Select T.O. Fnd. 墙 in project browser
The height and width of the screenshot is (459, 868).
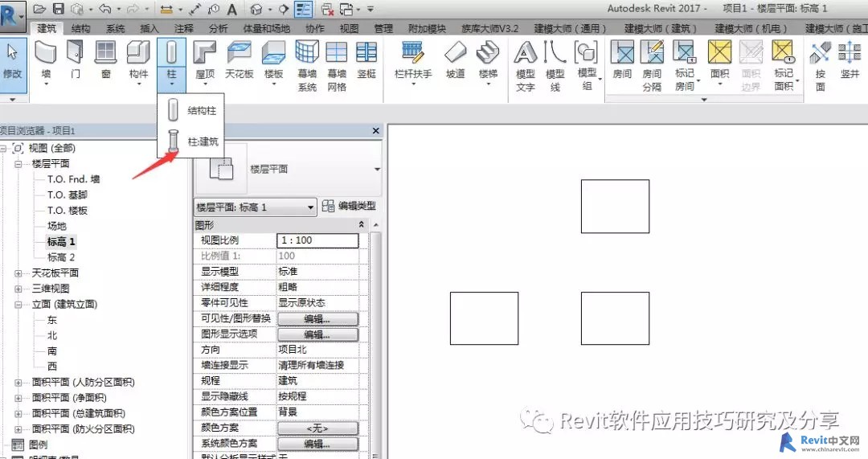[73, 178]
